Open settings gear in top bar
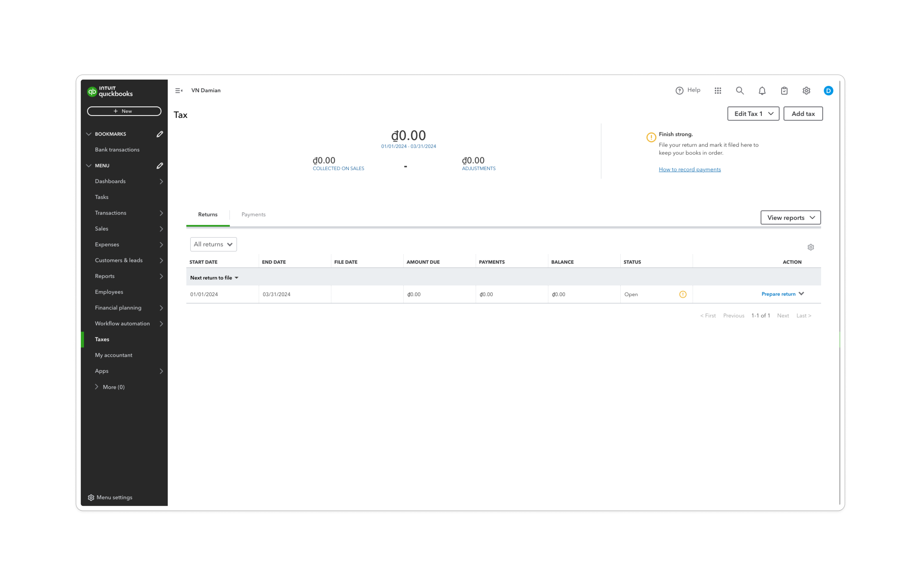Viewport: 921px width, 588px height. tap(806, 91)
